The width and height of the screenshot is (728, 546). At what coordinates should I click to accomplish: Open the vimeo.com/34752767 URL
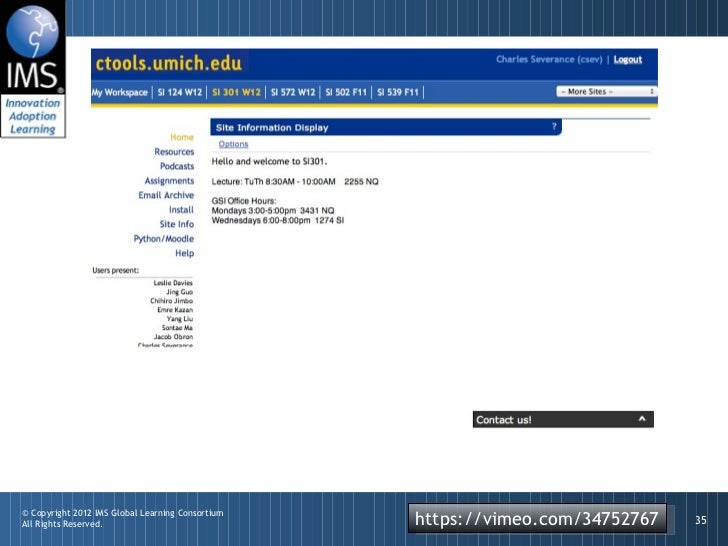click(x=537, y=518)
